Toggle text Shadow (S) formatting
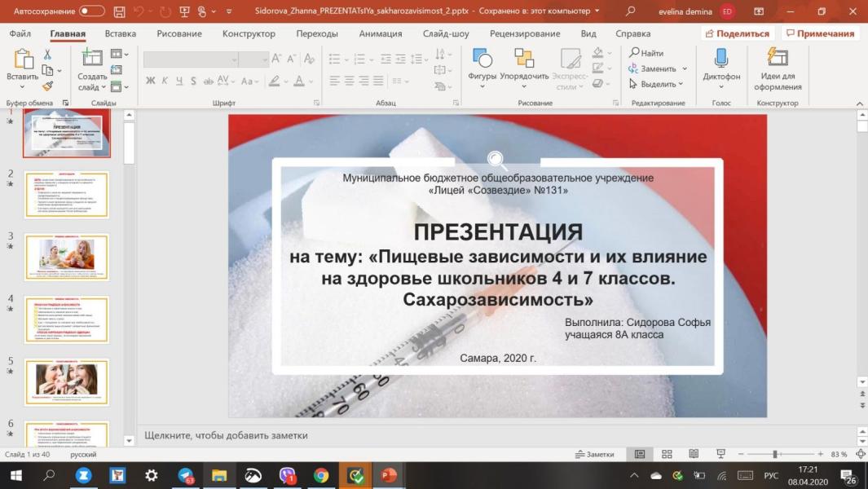The image size is (868, 489). (x=193, y=81)
